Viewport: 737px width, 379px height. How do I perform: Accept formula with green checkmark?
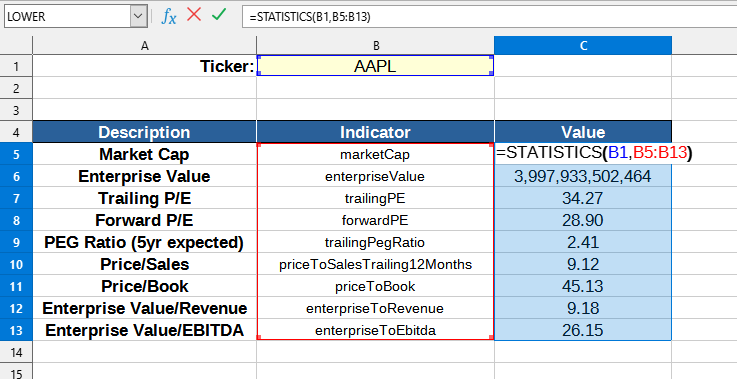pyautogui.click(x=219, y=15)
